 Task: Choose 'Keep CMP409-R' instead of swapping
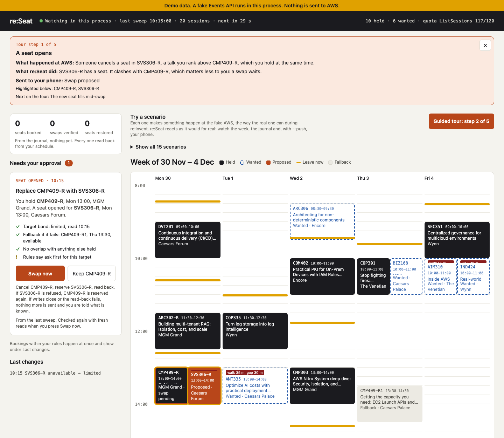(x=92, y=273)
